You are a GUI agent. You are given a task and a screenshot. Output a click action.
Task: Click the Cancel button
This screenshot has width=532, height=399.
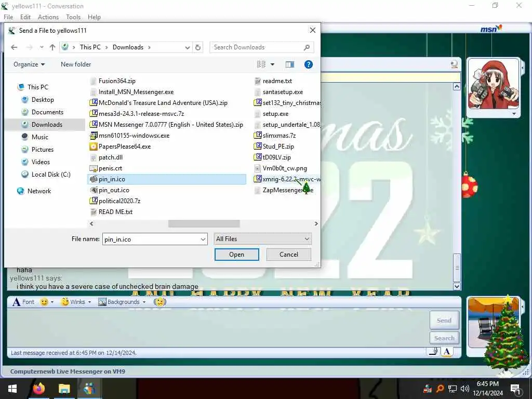click(x=289, y=255)
